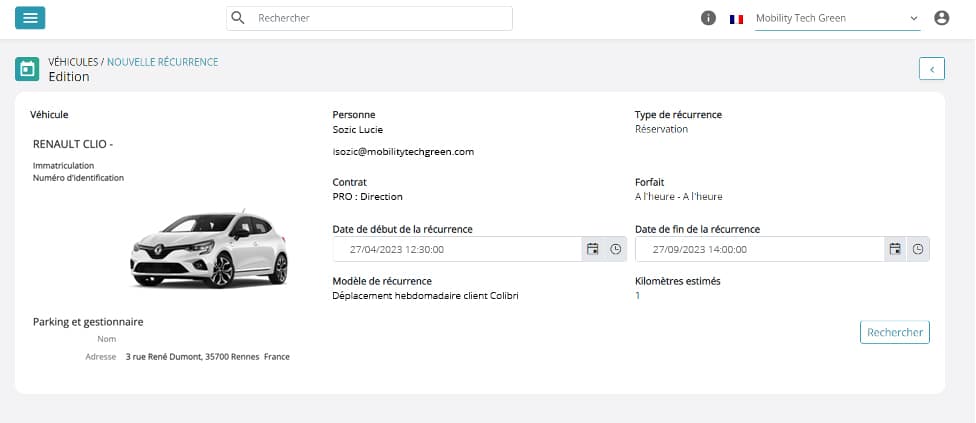
Task: Click the Rechercher search field
Action: tap(369, 18)
